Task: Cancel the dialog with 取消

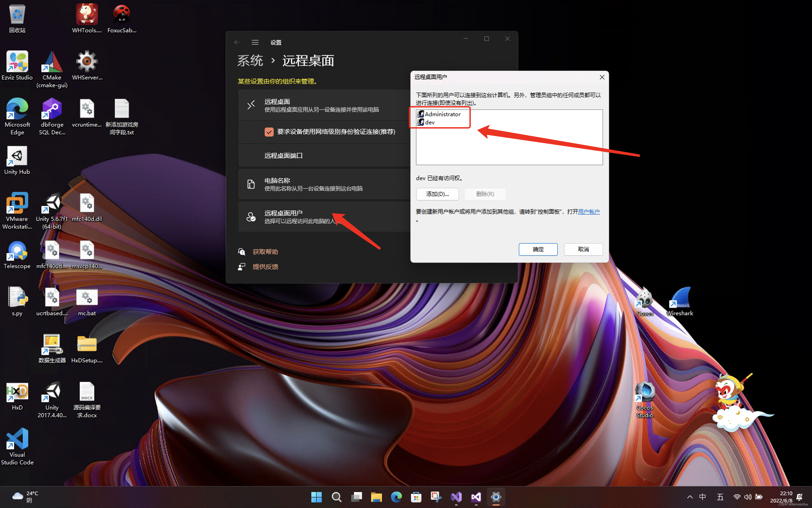Action: coord(583,249)
